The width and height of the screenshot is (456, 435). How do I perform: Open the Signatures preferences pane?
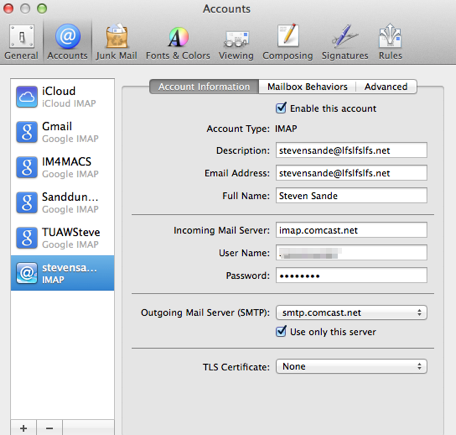345,42
